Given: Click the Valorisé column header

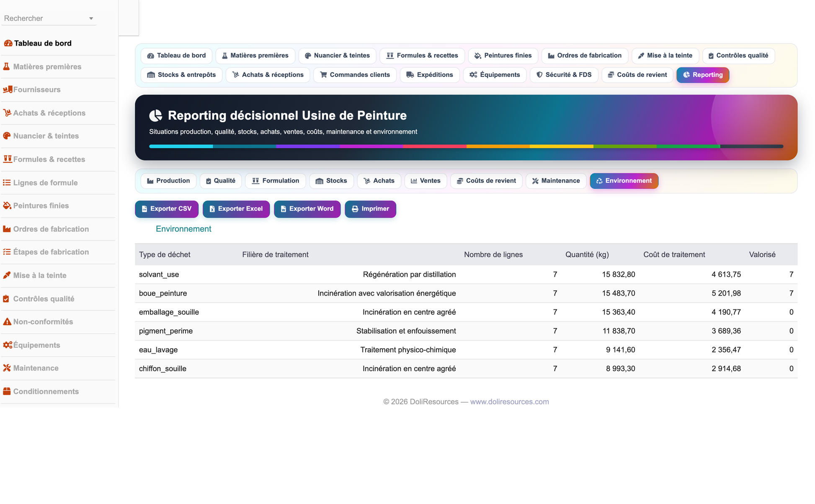Looking at the screenshot, I should coord(762,255).
